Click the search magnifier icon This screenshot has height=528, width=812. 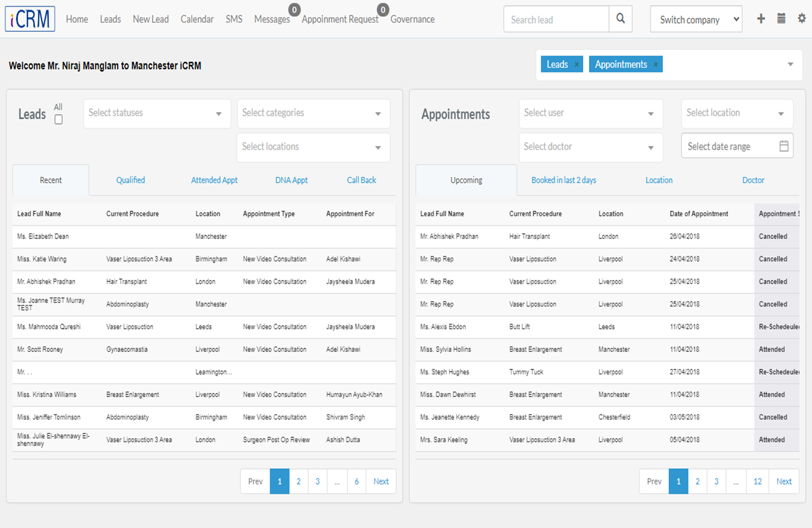(620, 19)
